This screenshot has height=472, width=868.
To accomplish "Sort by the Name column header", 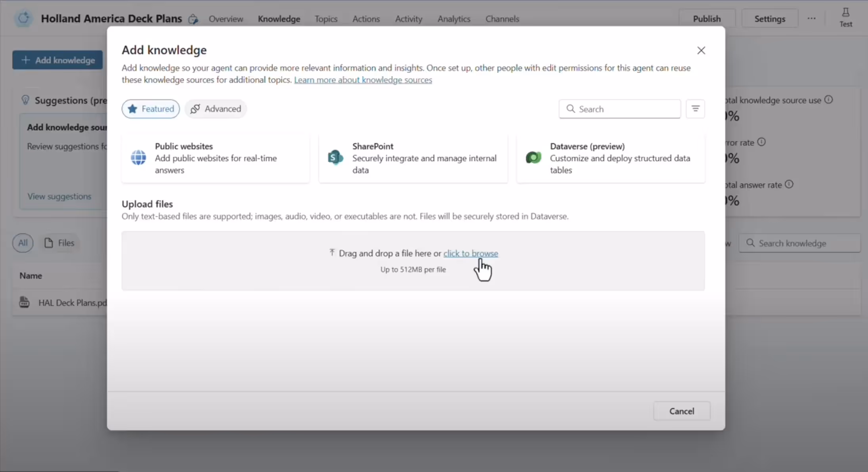I will coord(31,275).
